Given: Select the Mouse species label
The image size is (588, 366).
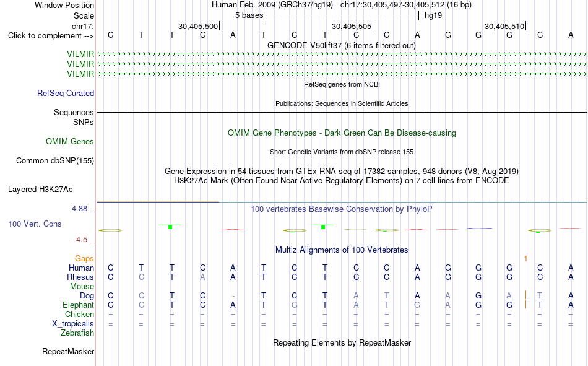Looking at the screenshot, I should pyautogui.click(x=82, y=286).
